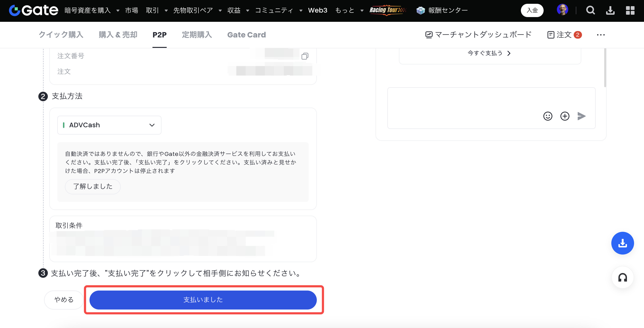Switch to the Gate Card tab
This screenshot has width=644, height=328.
tap(246, 35)
